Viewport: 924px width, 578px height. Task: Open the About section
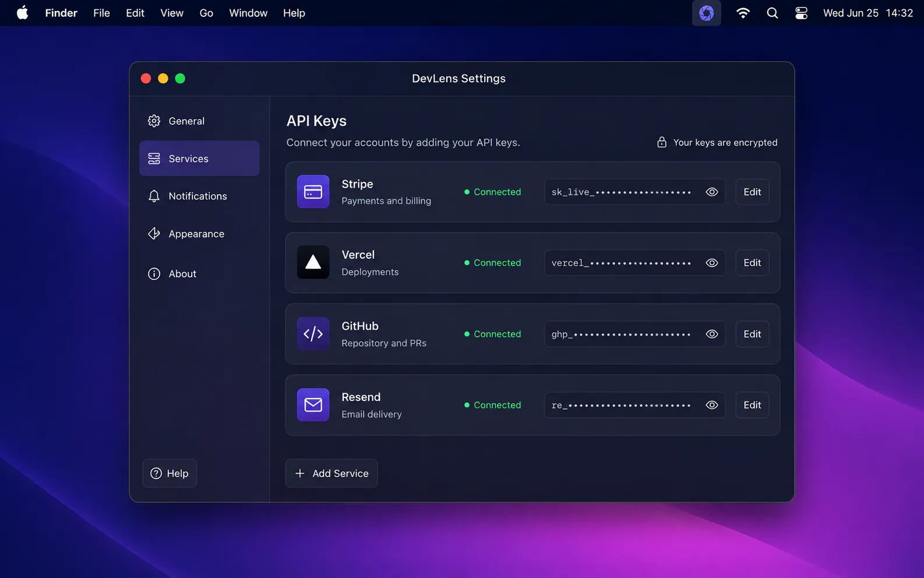[x=199, y=274]
